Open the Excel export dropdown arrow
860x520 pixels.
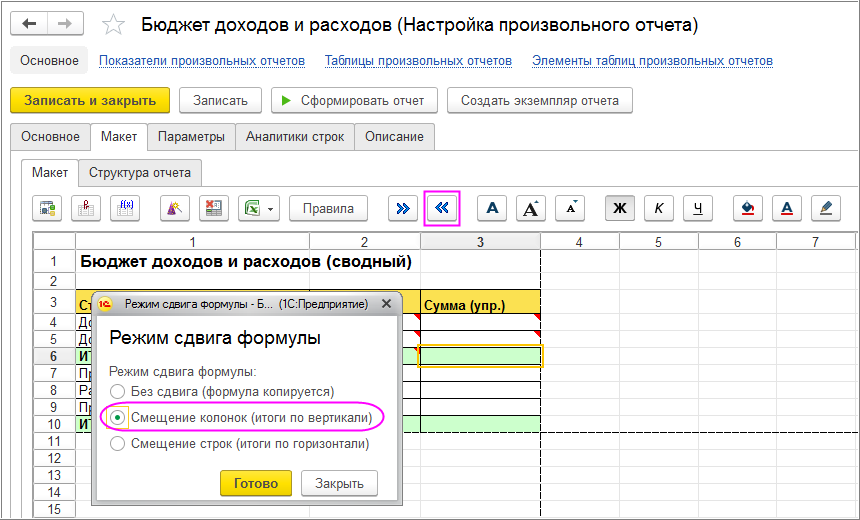[270, 208]
